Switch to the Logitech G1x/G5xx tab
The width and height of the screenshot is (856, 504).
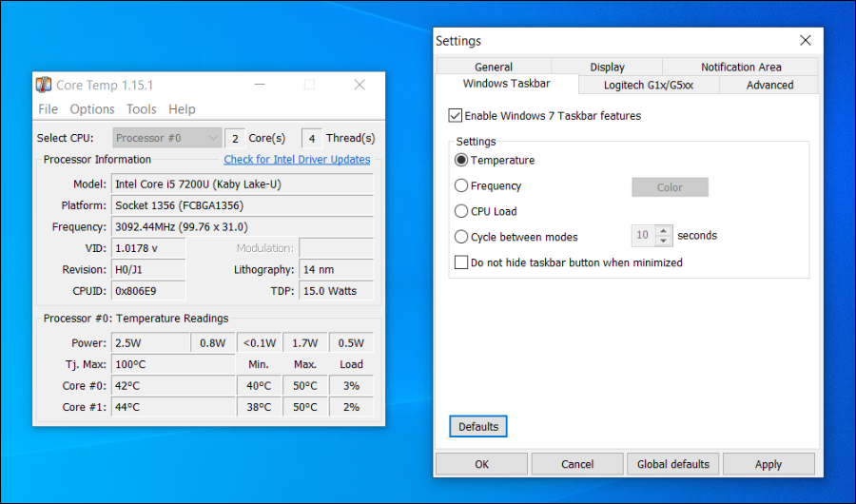(x=649, y=86)
